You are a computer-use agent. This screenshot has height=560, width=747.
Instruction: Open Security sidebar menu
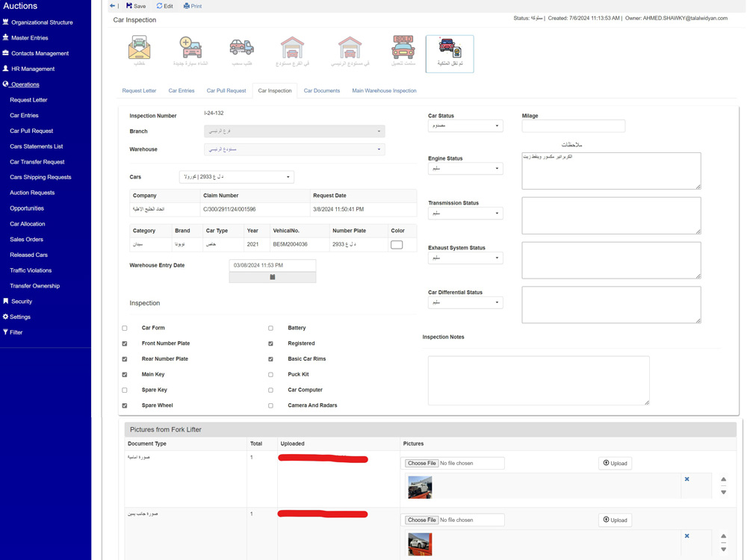[22, 302]
